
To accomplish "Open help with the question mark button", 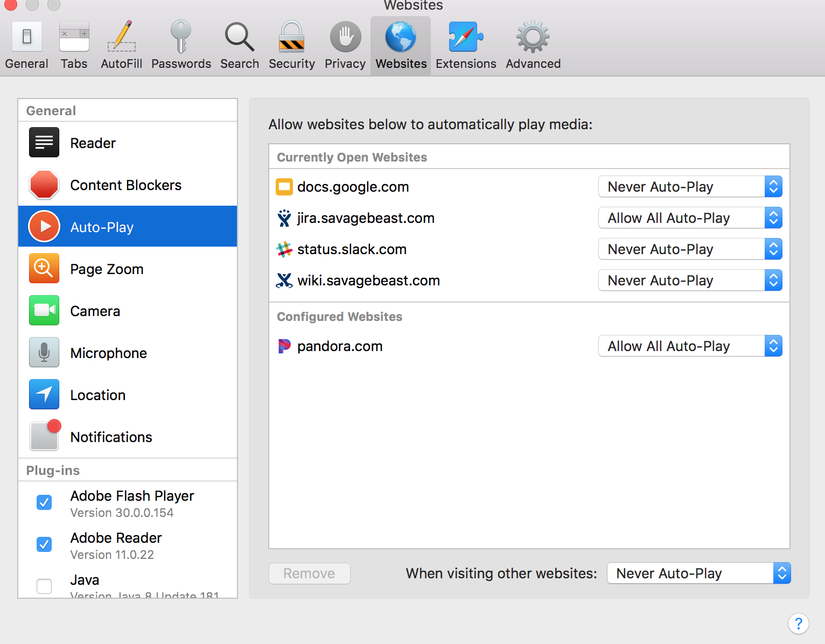I will (x=798, y=624).
